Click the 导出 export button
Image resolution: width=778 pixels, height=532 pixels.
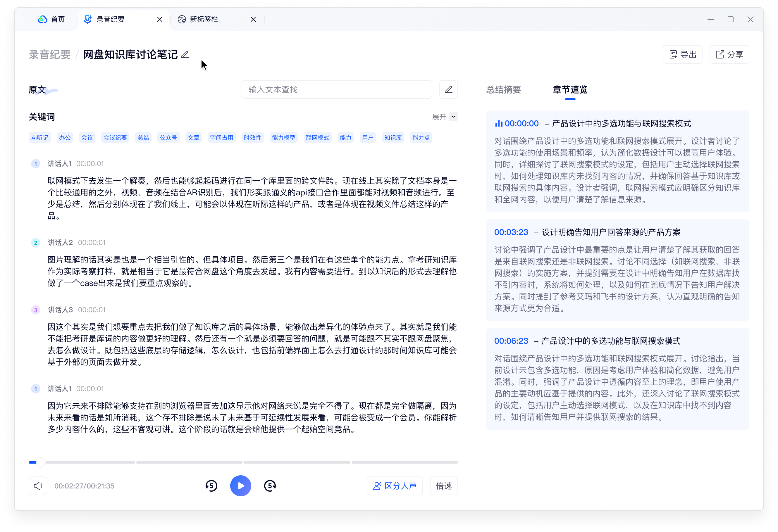(x=683, y=55)
